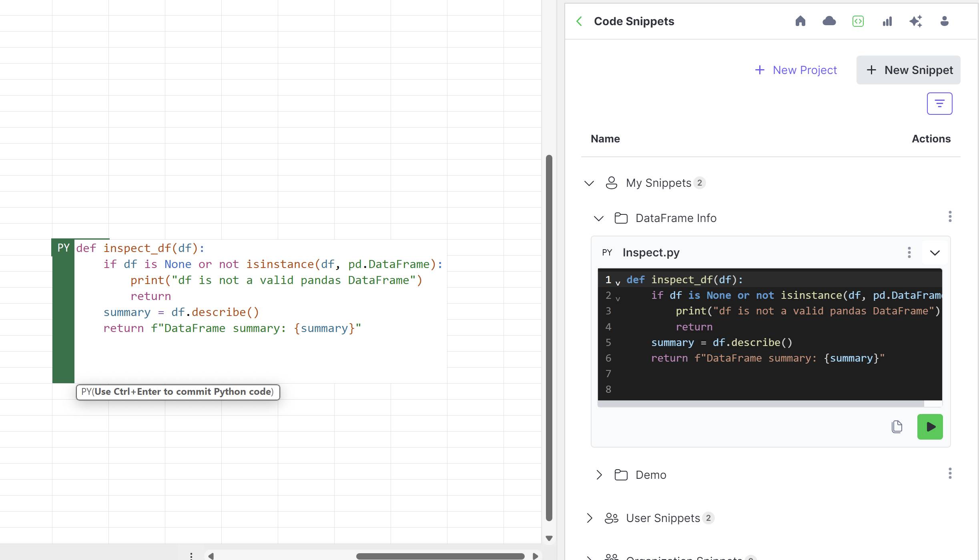Click the down arrow on vertical scrollbar
Screen dimensions: 979x560
pyautogui.click(x=549, y=538)
